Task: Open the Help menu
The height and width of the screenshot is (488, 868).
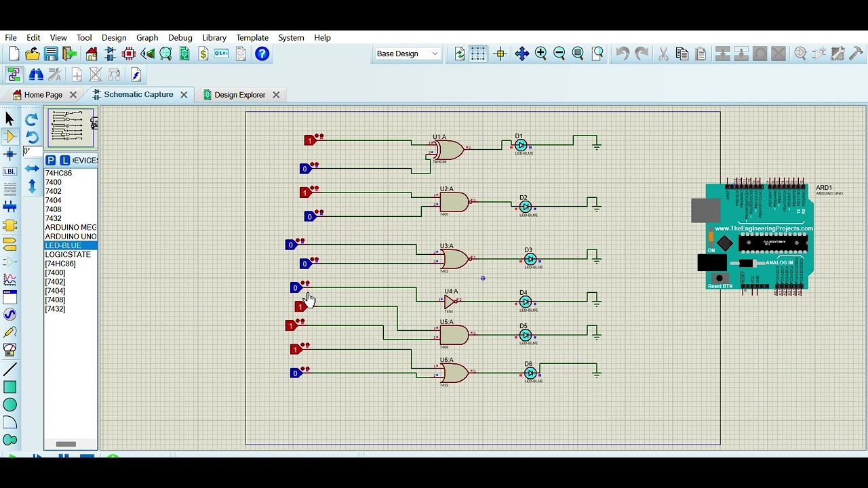Action: [322, 37]
